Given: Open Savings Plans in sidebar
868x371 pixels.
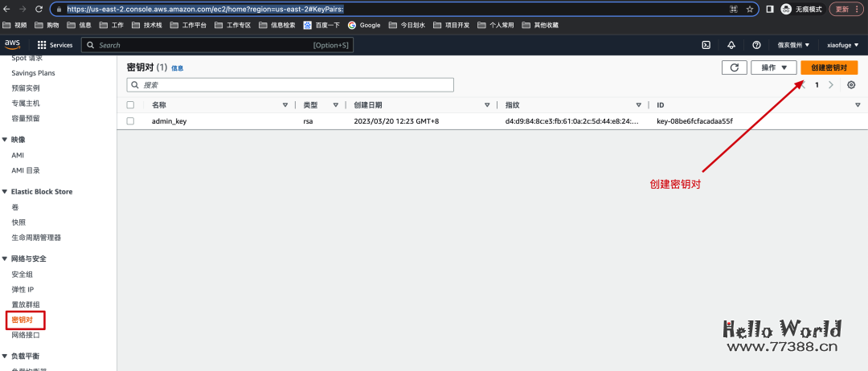Looking at the screenshot, I should pyautogui.click(x=33, y=73).
